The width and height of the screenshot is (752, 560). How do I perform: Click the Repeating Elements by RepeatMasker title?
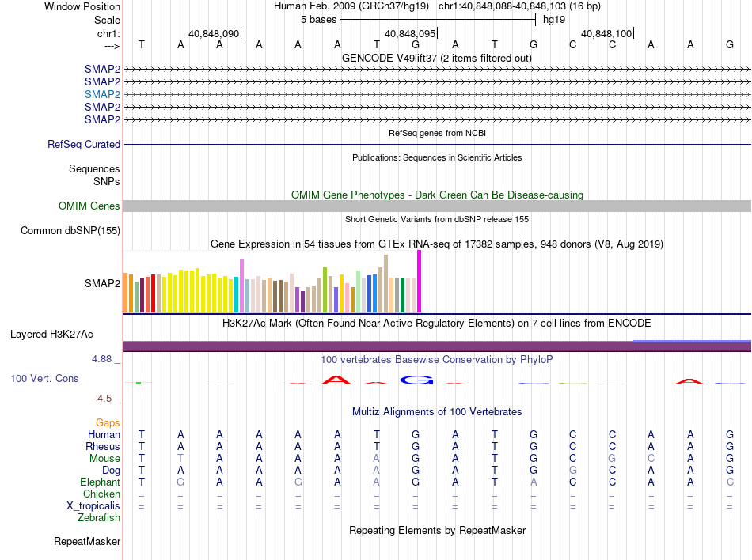(x=437, y=530)
